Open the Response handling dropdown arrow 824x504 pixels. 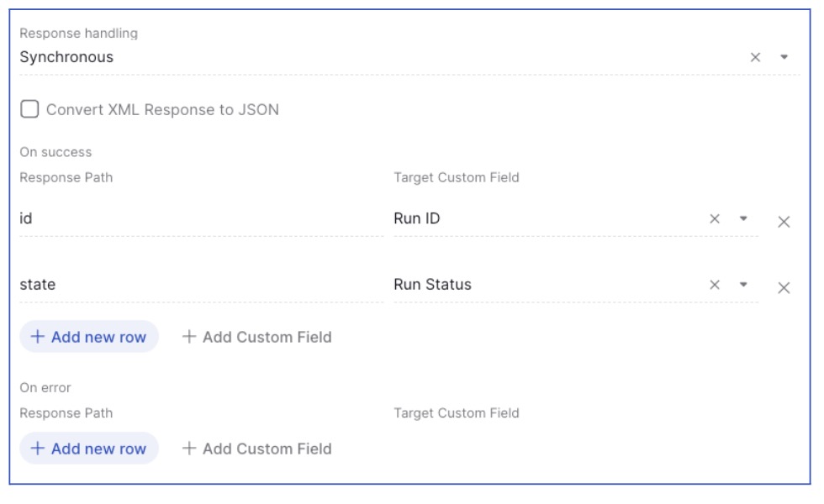pos(784,57)
